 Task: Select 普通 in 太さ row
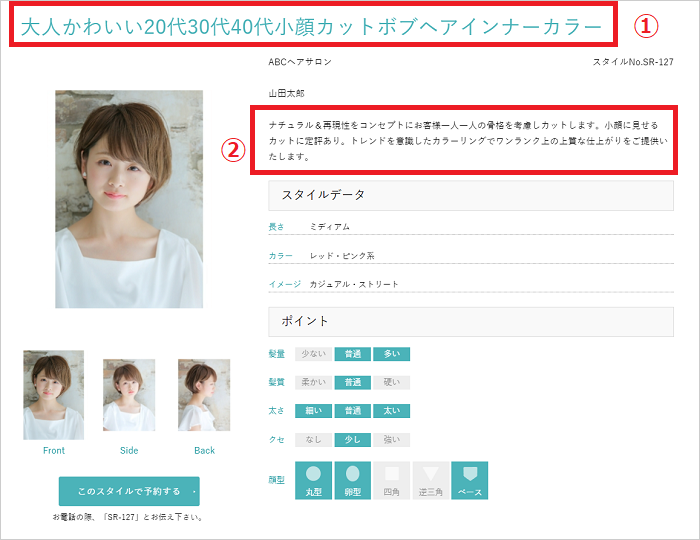352,411
